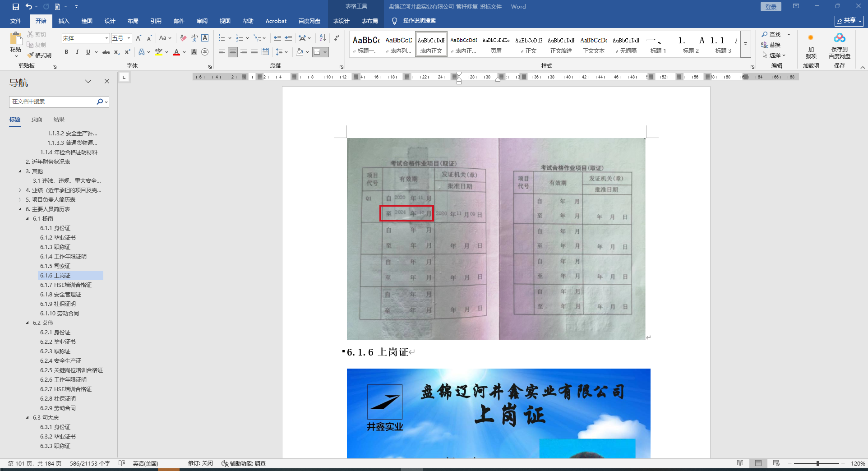Increase the paragraph indent

click(288, 38)
